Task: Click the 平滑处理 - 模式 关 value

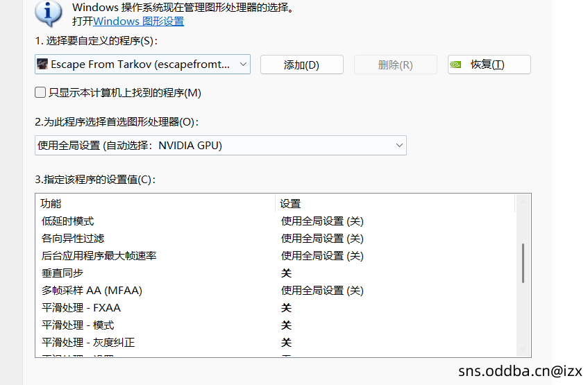Action: (286, 325)
